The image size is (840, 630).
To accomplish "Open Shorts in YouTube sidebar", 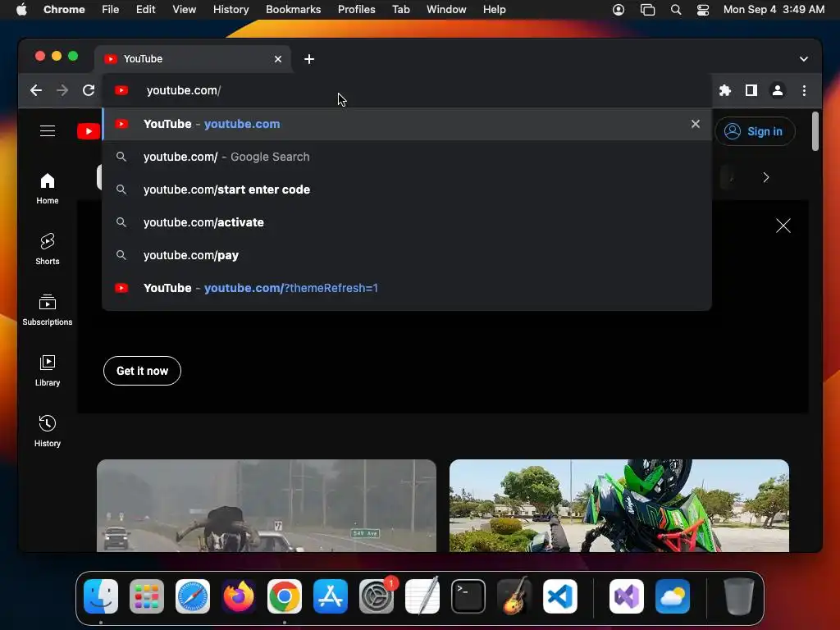I will point(47,249).
